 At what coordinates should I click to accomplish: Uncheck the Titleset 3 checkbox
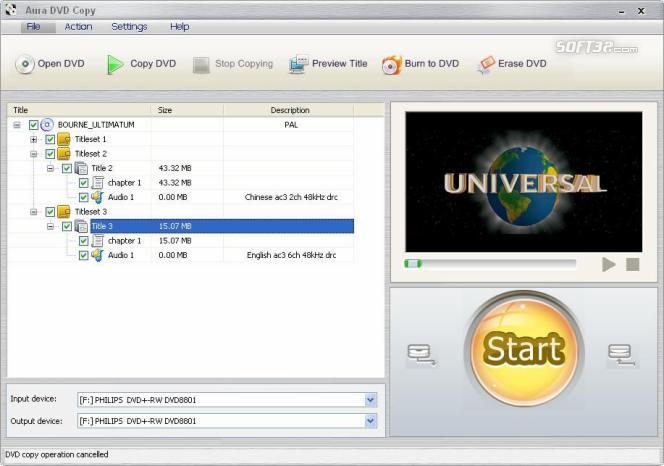(50, 211)
